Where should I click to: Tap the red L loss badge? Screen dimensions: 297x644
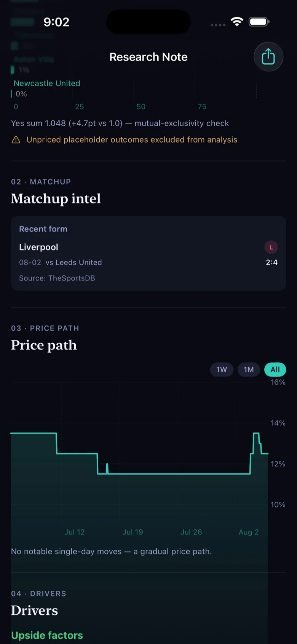(271, 247)
